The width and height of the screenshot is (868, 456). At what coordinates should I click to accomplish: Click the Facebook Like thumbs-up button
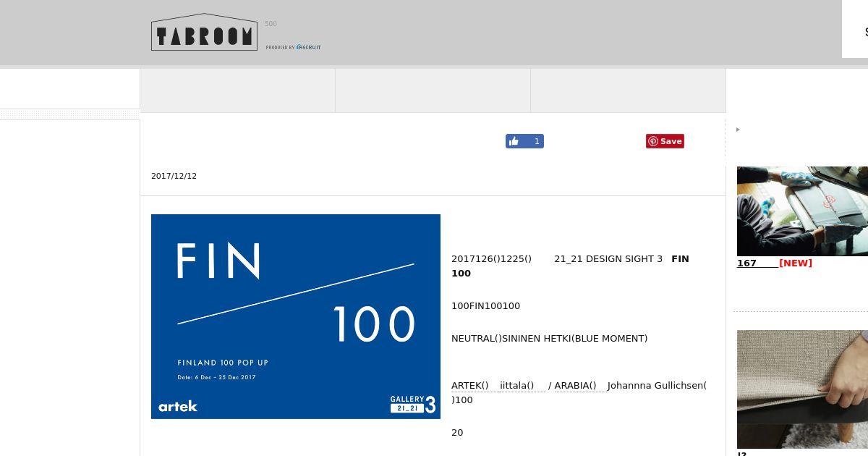(x=524, y=141)
